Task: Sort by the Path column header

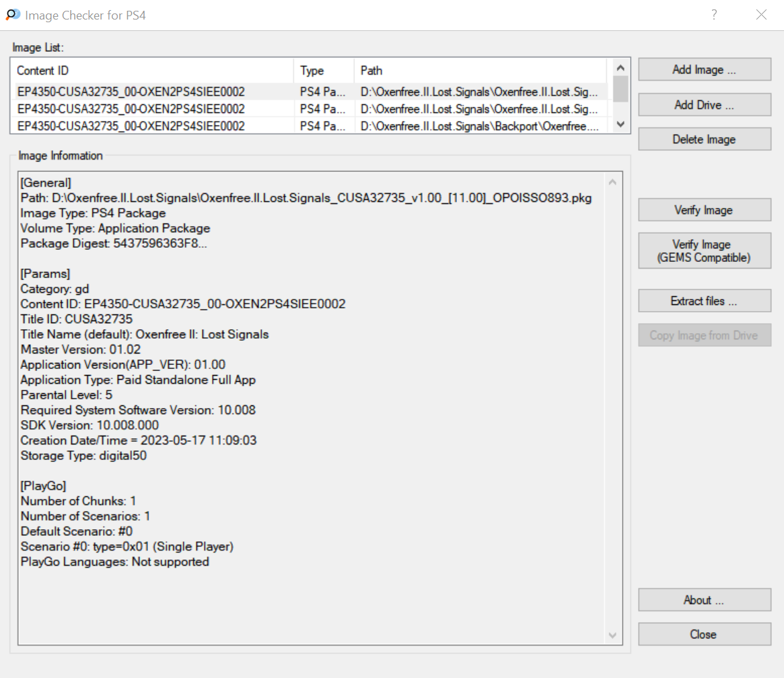Action: click(480, 71)
